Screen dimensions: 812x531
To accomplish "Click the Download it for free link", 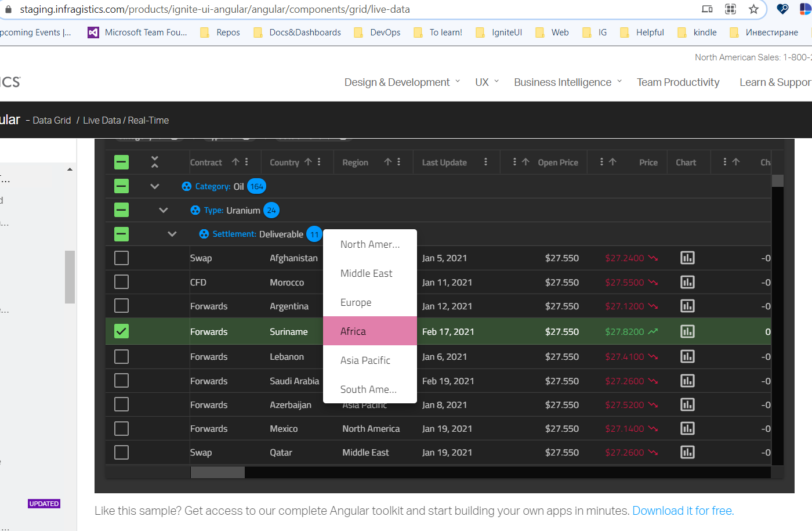I will pos(683,511).
